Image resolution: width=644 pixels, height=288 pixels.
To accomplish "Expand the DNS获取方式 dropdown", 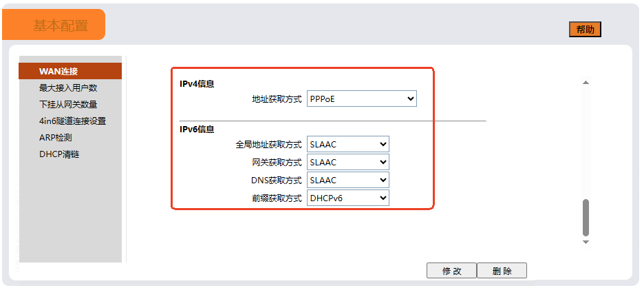I will (x=348, y=181).
